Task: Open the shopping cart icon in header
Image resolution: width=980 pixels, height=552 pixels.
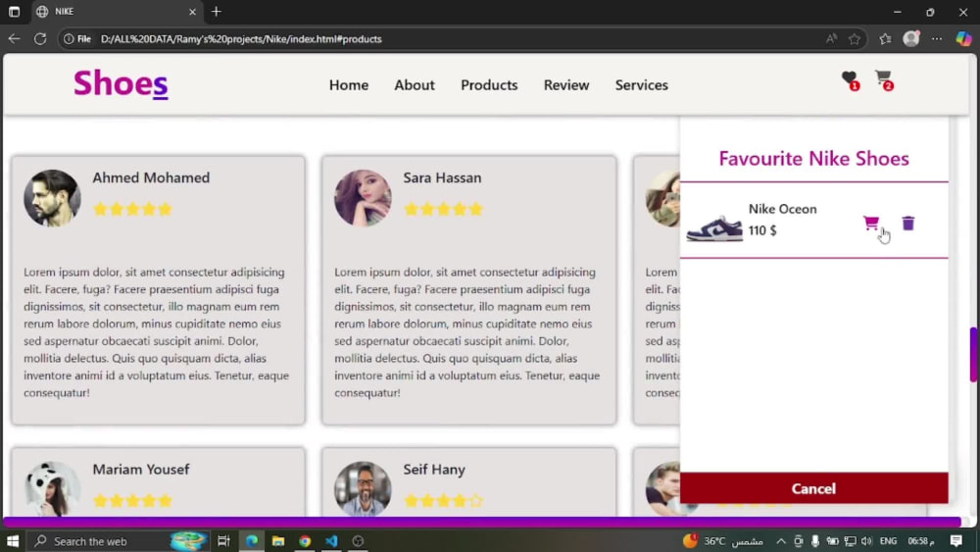Action: pos(884,79)
